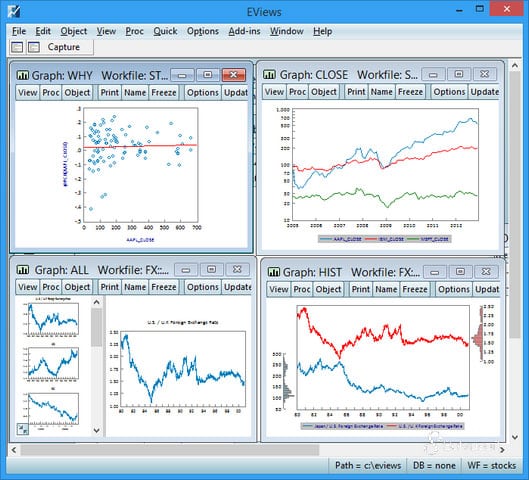Click Object button in Graph: ALL window
Viewport: 529px width, 480px height.
click(x=77, y=287)
